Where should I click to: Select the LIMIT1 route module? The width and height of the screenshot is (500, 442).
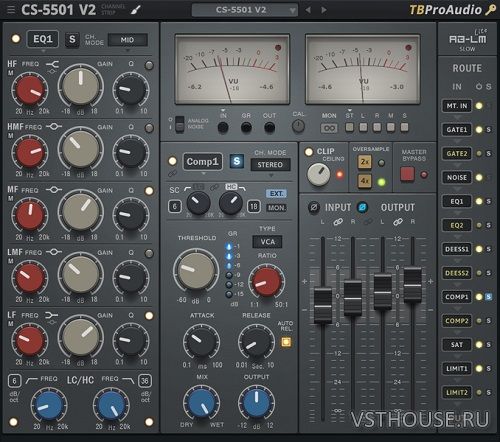point(457,368)
